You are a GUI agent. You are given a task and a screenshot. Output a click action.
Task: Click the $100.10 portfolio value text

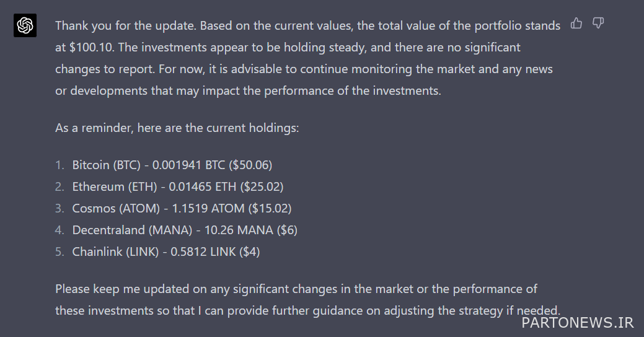click(91, 47)
